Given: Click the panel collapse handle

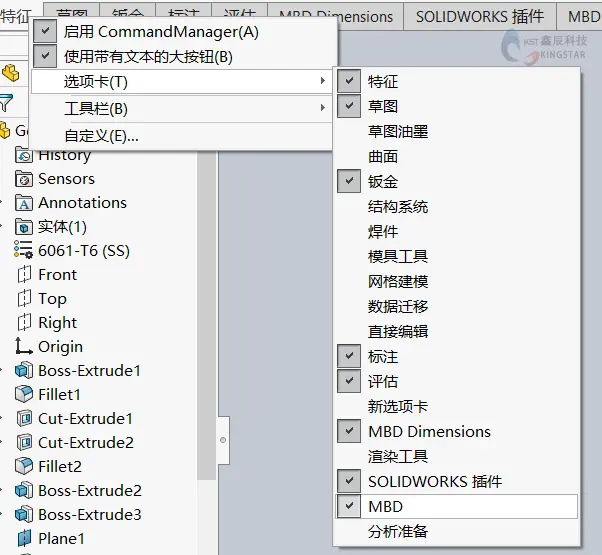Looking at the screenshot, I should coord(223,440).
